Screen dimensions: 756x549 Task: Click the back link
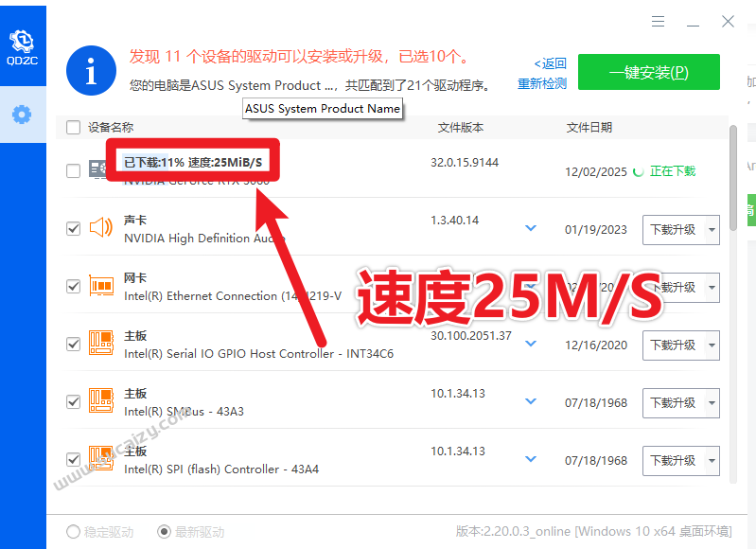click(x=550, y=63)
